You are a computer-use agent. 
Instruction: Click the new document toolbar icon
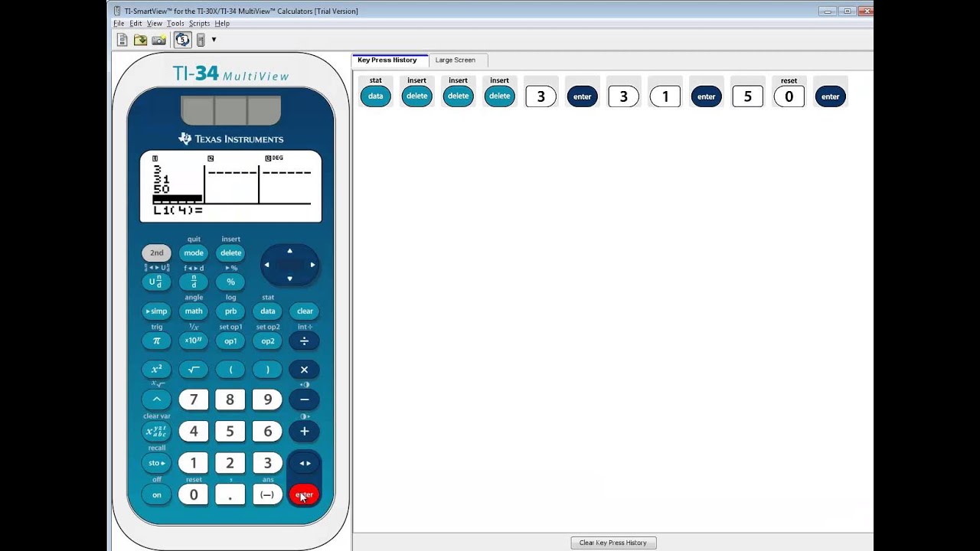(122, 40)
